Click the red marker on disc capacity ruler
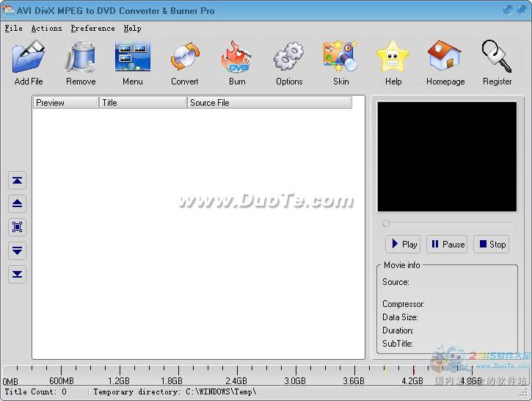The width and height of the screenshot is (532, 401). 414,370
